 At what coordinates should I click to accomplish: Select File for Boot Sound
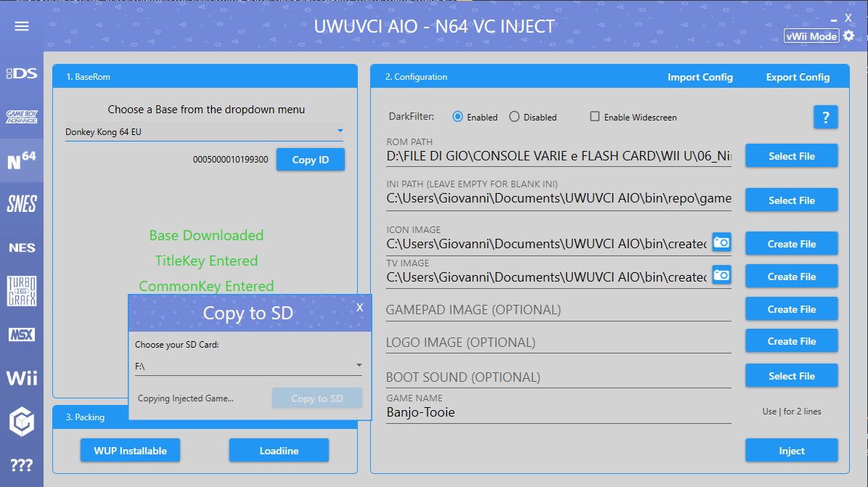click(792, 376)
